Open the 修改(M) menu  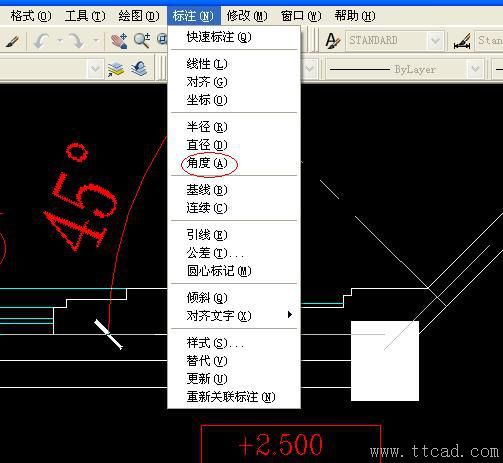(x=247, y=16)
